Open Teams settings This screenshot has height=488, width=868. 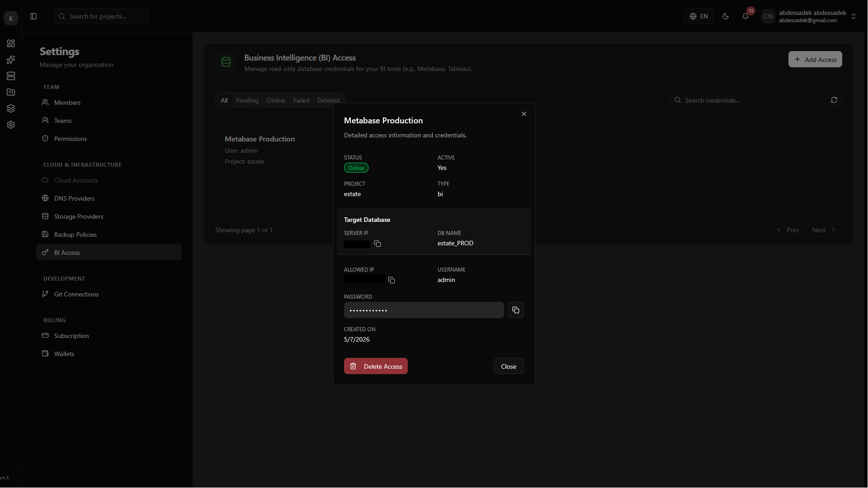point(109,121)
